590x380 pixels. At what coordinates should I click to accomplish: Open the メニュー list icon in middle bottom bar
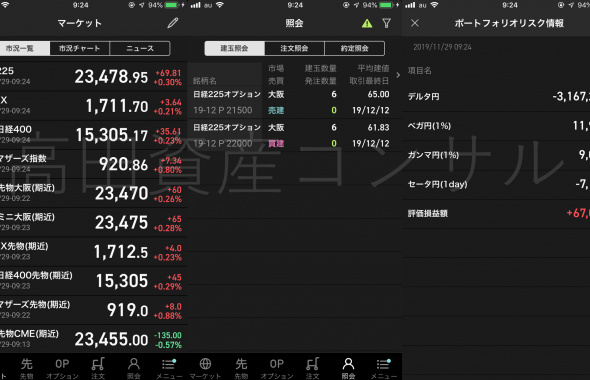(x=383, y=368)
